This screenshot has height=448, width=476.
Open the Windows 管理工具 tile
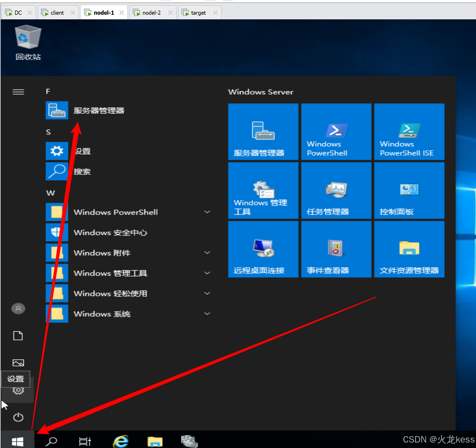263,190
